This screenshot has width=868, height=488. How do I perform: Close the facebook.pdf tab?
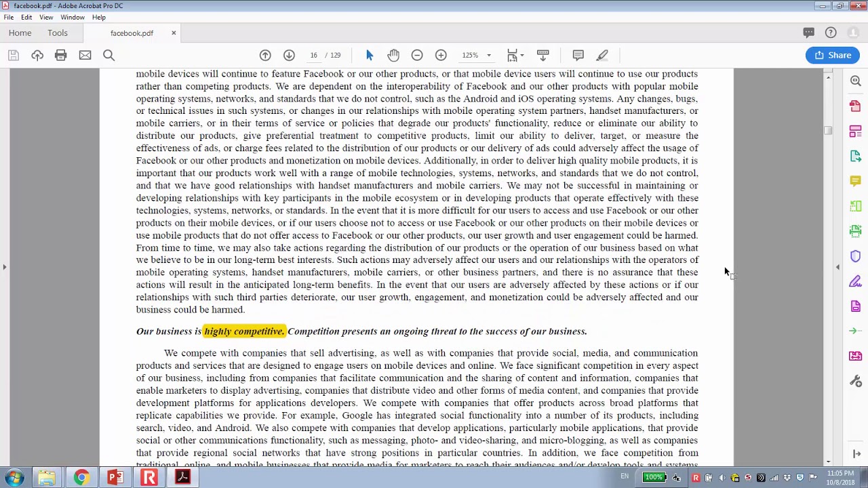tap(174, 33)
